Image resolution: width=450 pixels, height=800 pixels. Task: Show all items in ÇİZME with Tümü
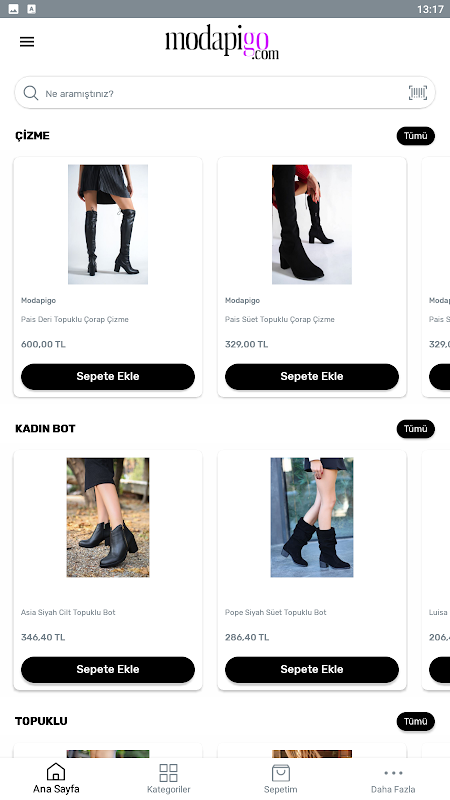(416, 136)
